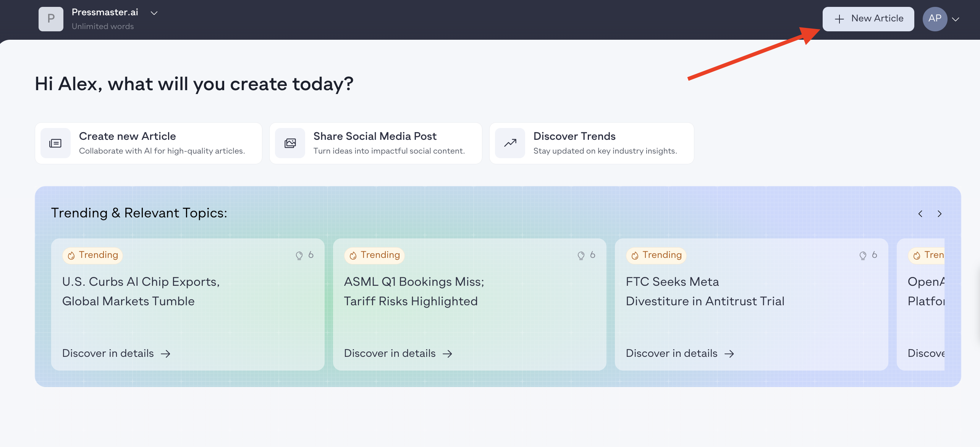Click the Unlimited words label
This screenshot has width=980, height=447.
pos(103,26)
